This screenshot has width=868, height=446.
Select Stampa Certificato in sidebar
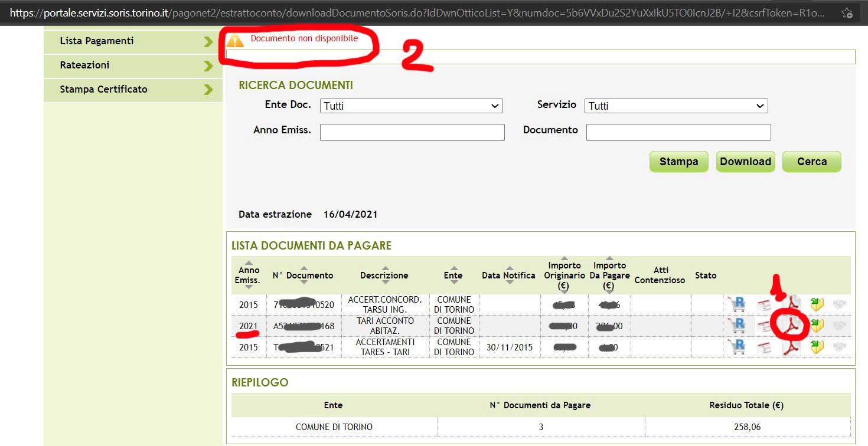point(133,90)
